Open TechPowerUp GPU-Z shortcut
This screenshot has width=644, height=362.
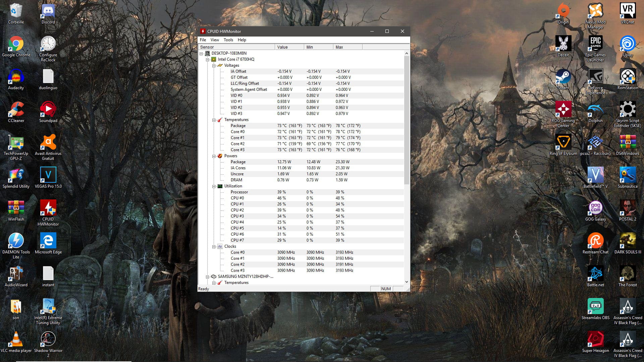click(x=16, y=147)
